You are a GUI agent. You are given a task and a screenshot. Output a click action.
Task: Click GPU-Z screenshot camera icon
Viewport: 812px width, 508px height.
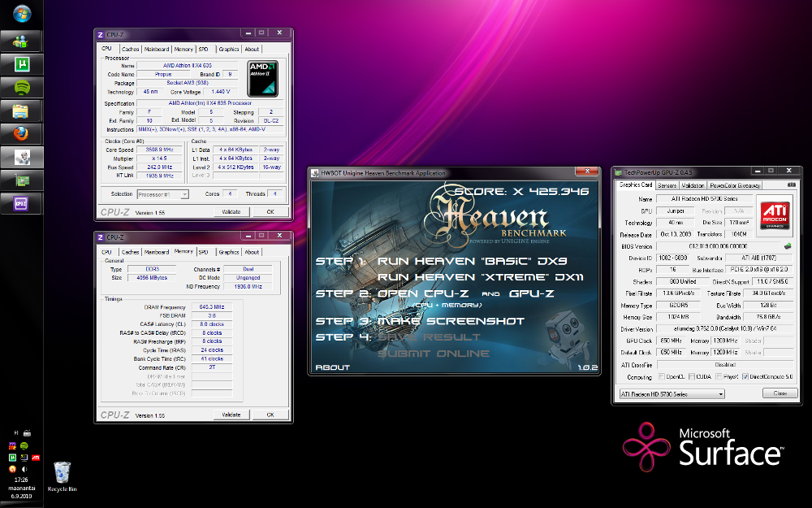pyautogui.click(x=791, y=185)
